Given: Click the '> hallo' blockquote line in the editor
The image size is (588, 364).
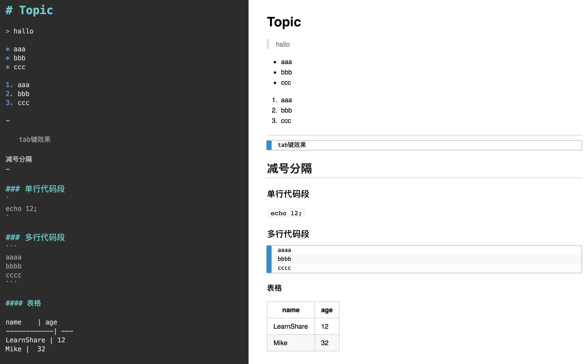Looking at the screenshot, I should point(20,31).
